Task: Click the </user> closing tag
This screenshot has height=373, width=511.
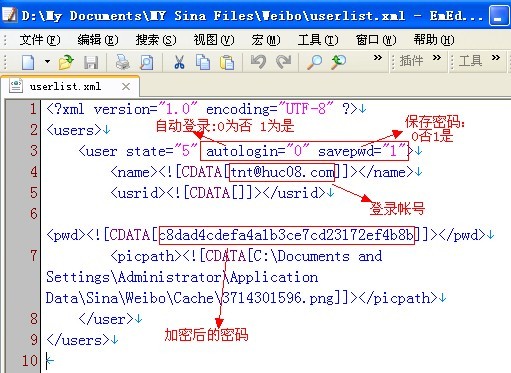Action: (106, 319)
